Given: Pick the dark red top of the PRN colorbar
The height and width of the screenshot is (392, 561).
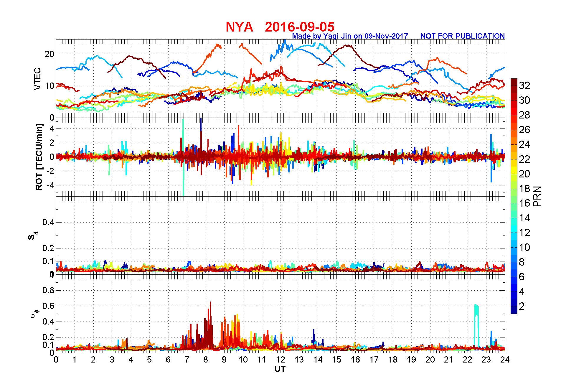Looking at the screenshot, I should pyautogui.click(x=514, y=82).
